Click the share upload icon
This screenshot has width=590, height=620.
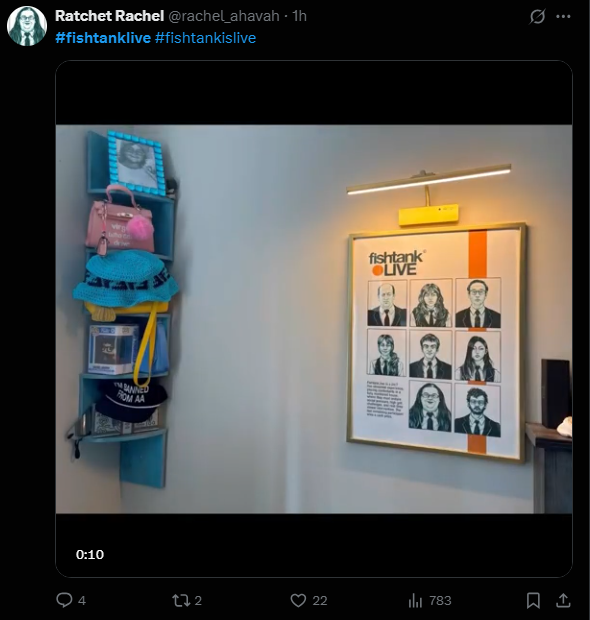click(x=563, y=600)
